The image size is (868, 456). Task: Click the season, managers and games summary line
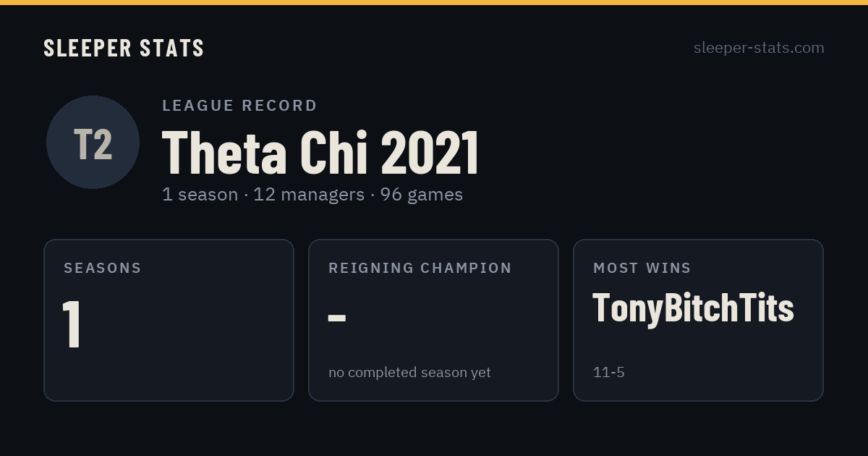coord(312,195)
